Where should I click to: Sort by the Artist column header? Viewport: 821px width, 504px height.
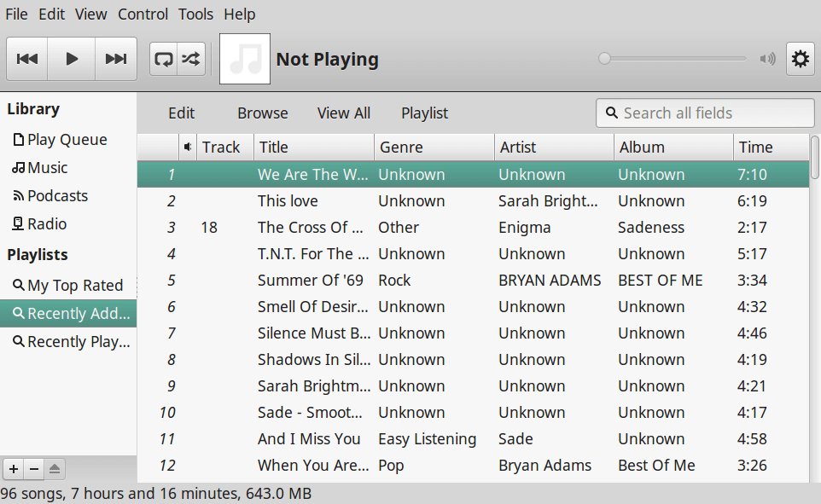pyautogui.click(x=554, y=147)
